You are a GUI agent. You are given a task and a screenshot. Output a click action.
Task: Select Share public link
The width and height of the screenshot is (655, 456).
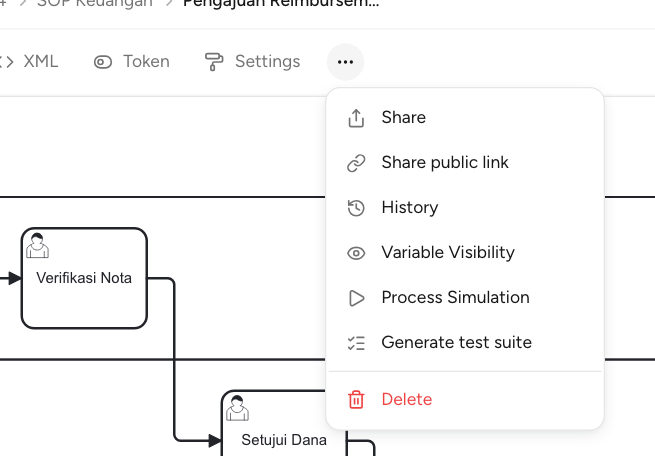point(465,162)
